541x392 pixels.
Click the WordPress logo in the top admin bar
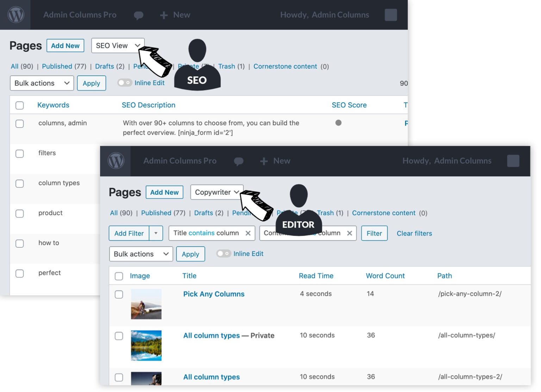pos(16,15)
